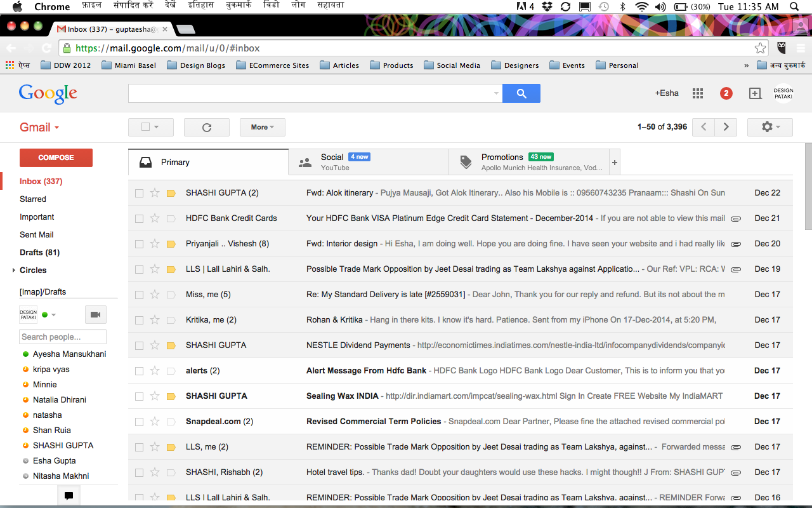The image size is (812, 508).
Task: Open the Hotel travel tips email
Action: coord(460,472)
